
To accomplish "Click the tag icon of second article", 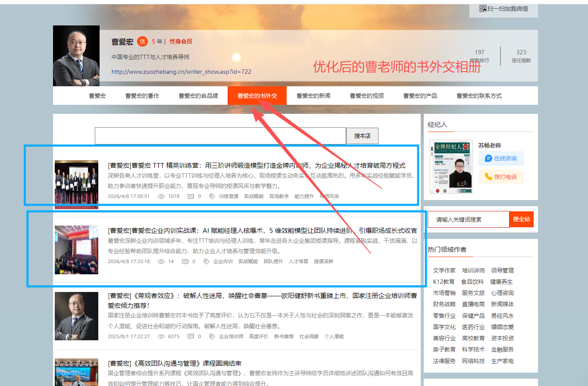I will click(206, 261).
